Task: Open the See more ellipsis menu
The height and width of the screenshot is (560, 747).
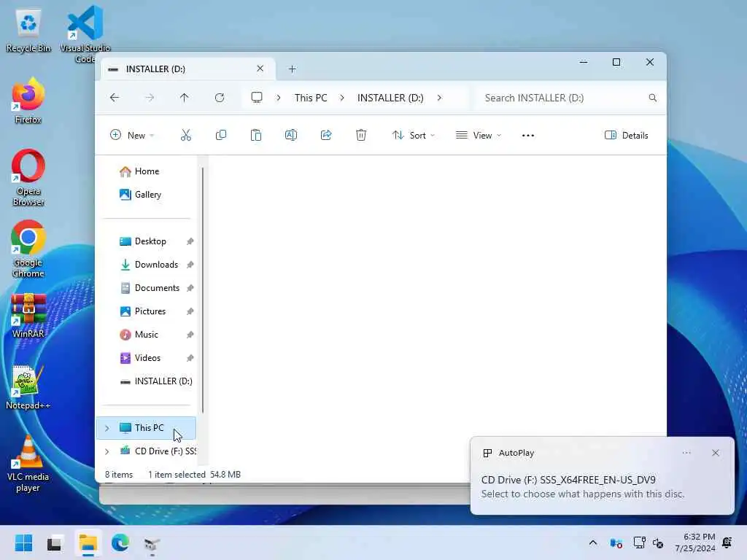Action: tap(528, 135)
